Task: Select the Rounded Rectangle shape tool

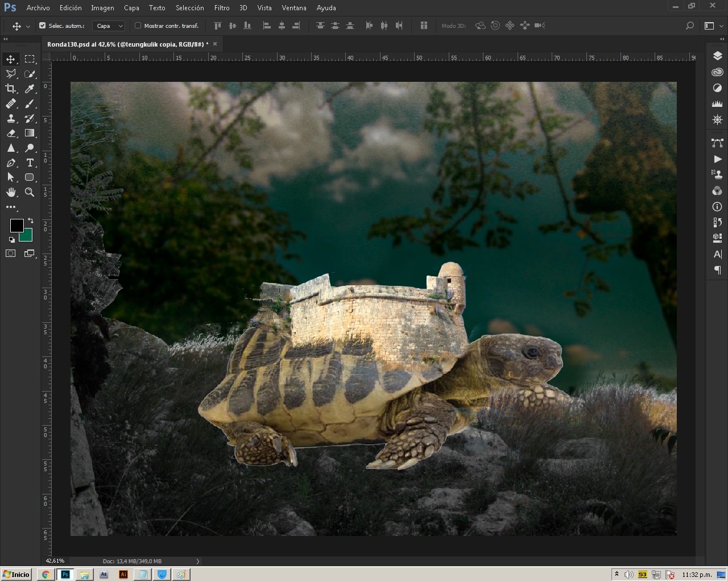Action: point(30,177)
